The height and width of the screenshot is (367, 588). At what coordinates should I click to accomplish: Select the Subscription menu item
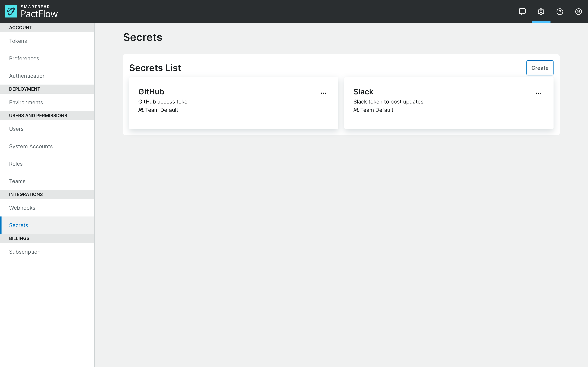click(x=24, y=251)
